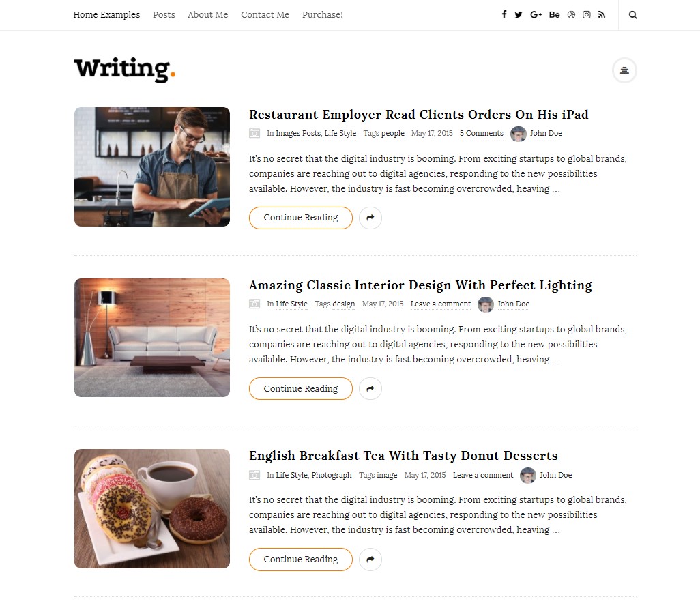Toggle the sidebar menu round button
700x610 pixels.
(x=624, y=70)
